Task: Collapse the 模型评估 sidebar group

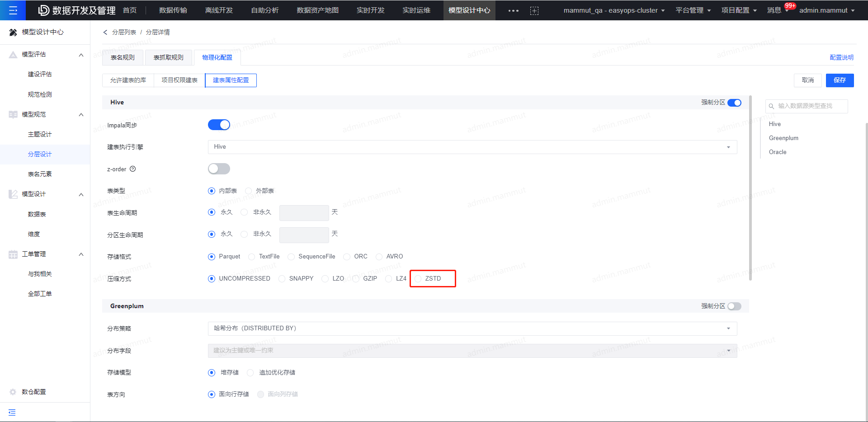Action: [x=81, y=55]
